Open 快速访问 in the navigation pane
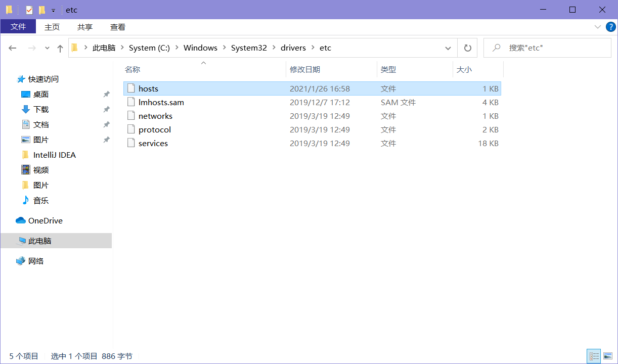 click(x=43, y=79)
